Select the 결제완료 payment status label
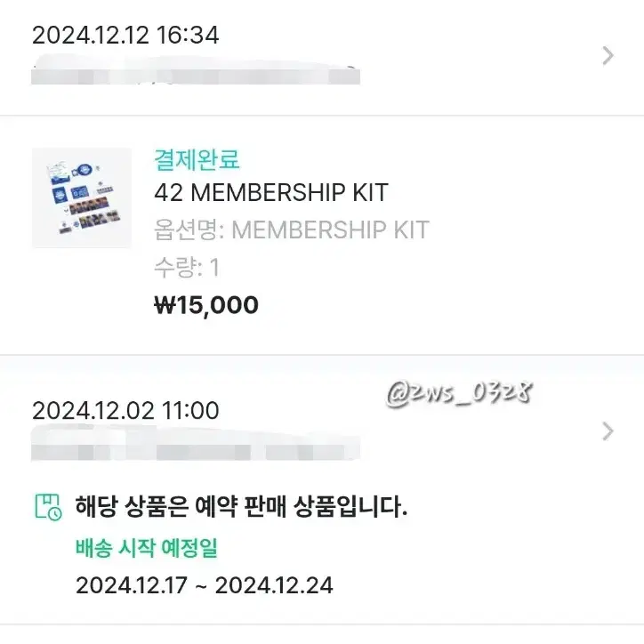 coord(197,159)
